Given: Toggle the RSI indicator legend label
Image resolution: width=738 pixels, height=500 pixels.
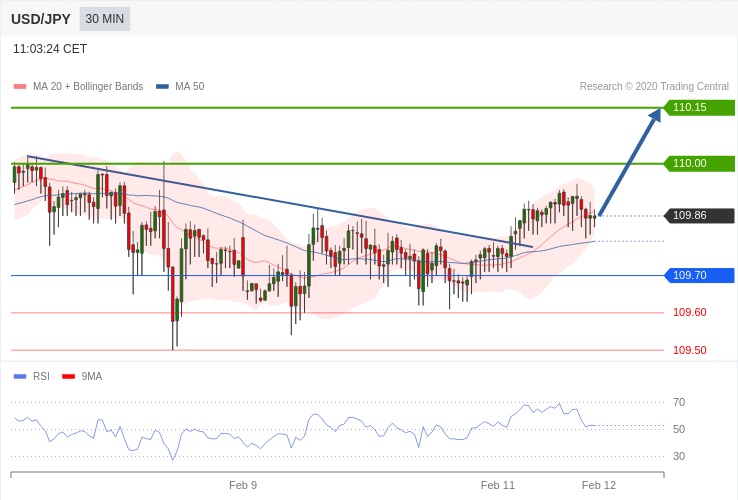Looking at the screenshot, I should click(x=41, y=376).
